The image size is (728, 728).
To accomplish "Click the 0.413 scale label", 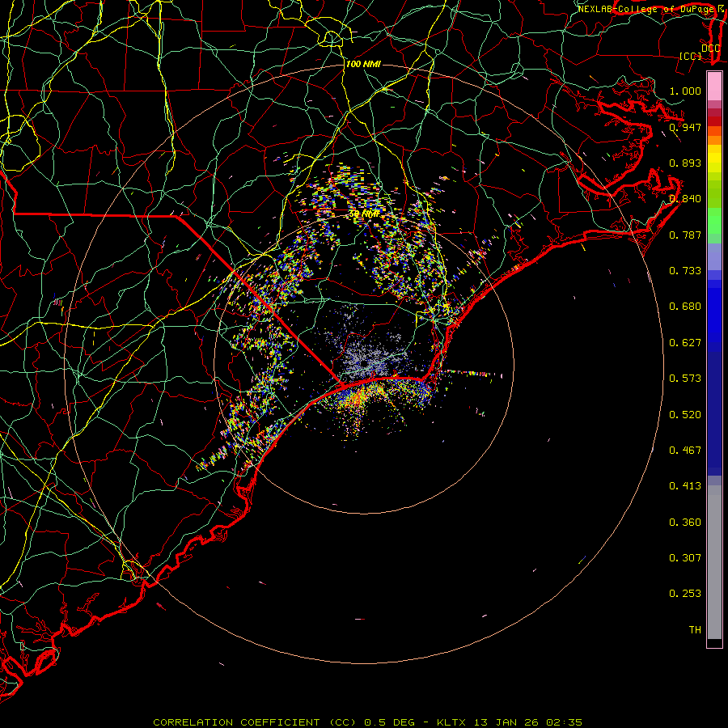I will pos(685,486).
